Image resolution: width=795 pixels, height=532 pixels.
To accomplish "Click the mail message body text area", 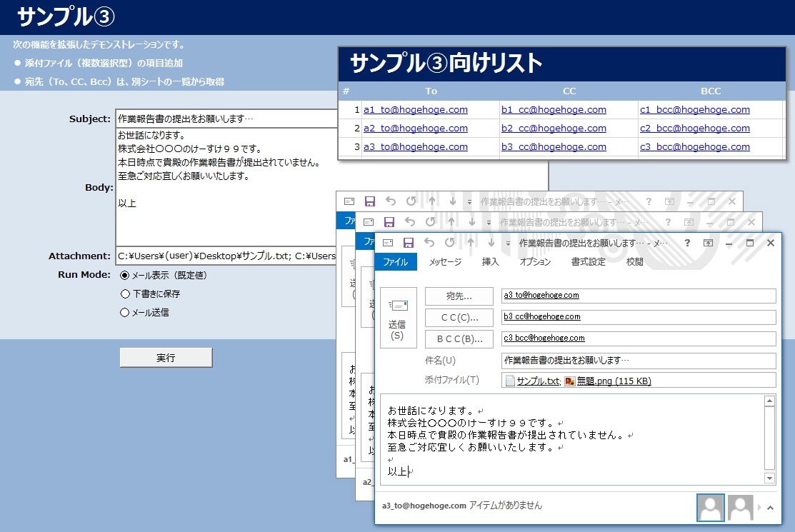I will point(572,440).
